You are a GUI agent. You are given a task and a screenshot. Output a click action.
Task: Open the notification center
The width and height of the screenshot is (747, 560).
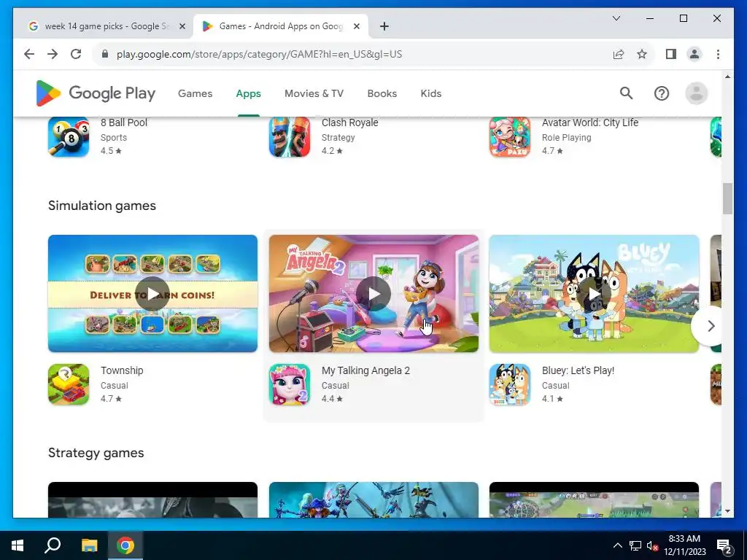pyautogui.click(x=724, y=545)
